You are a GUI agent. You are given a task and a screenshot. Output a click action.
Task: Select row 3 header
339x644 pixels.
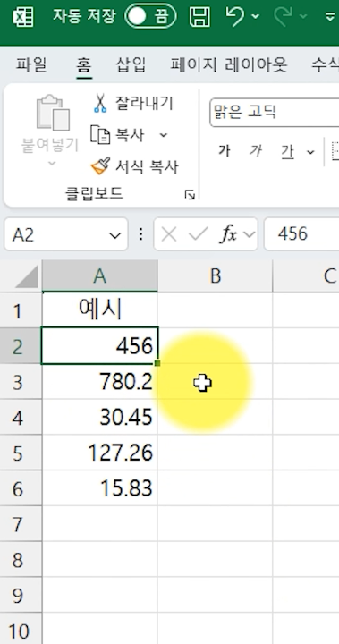point(21,382)
